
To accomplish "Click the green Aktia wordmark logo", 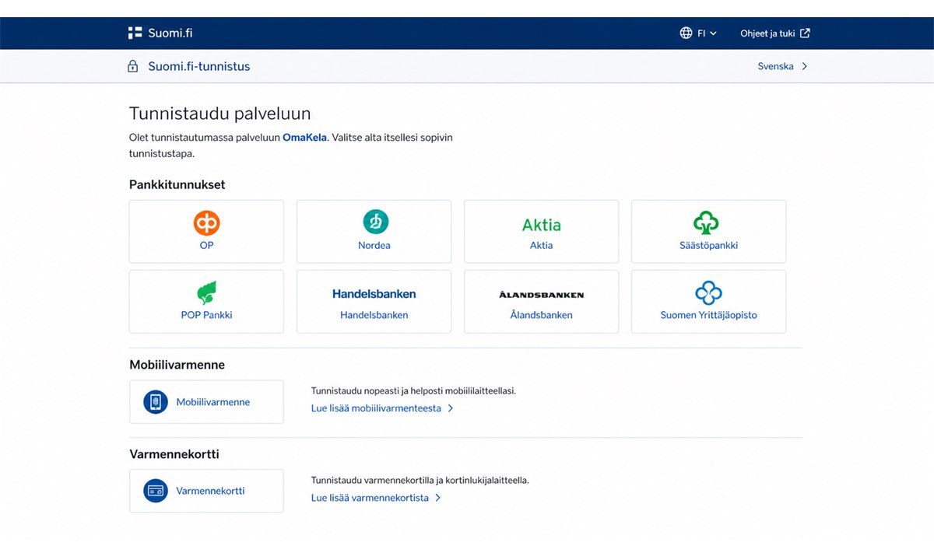I will pyautogui.click(x=541, y=225).
